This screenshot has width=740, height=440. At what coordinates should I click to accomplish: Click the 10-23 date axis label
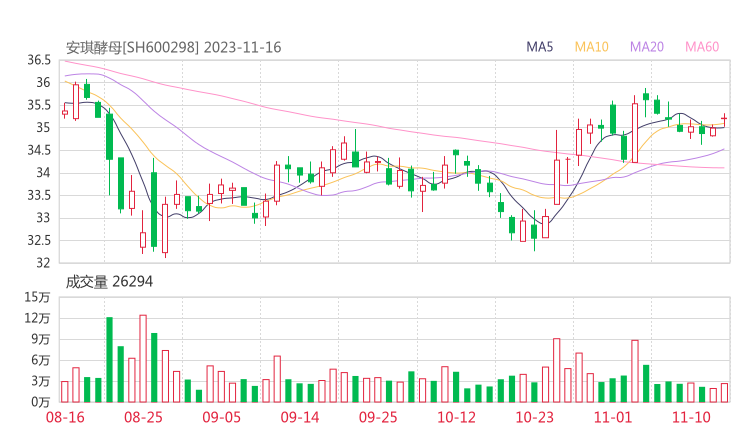point(534,417)
